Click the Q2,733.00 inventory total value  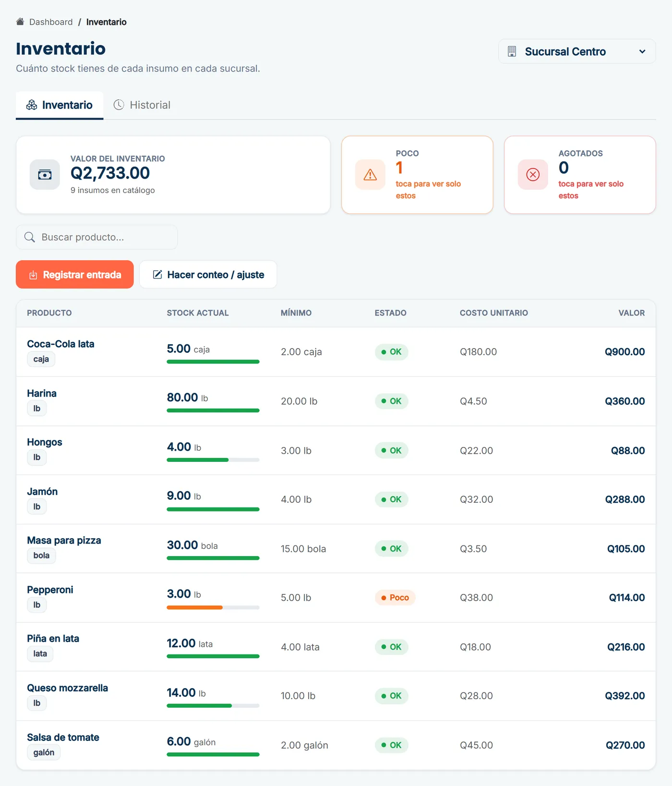(x=110, y=173)
